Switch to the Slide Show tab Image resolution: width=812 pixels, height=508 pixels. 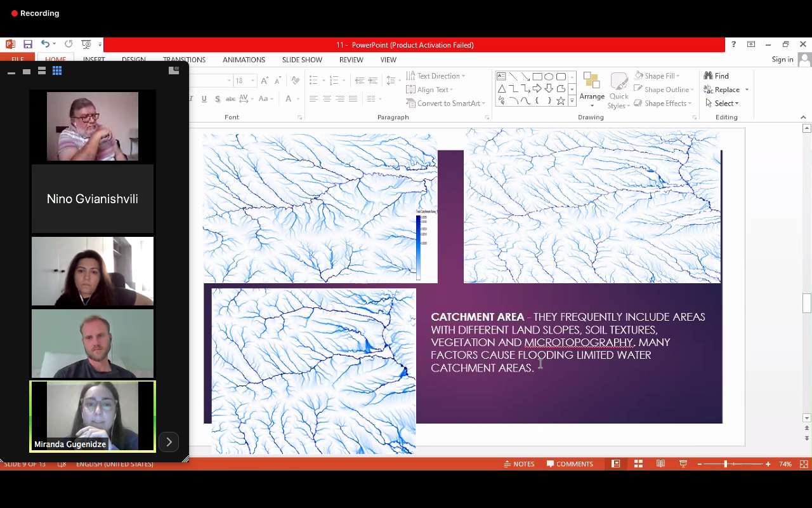[302, 60]
